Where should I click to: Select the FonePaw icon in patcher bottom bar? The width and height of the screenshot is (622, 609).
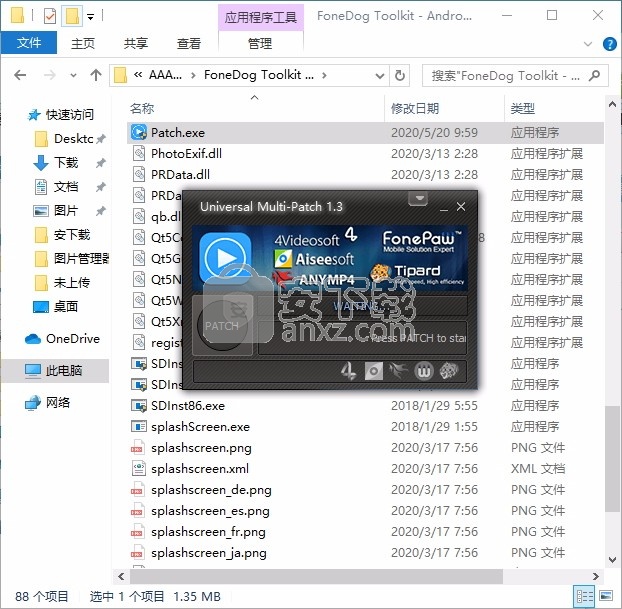pyautogui.click(x=423, y=371)
